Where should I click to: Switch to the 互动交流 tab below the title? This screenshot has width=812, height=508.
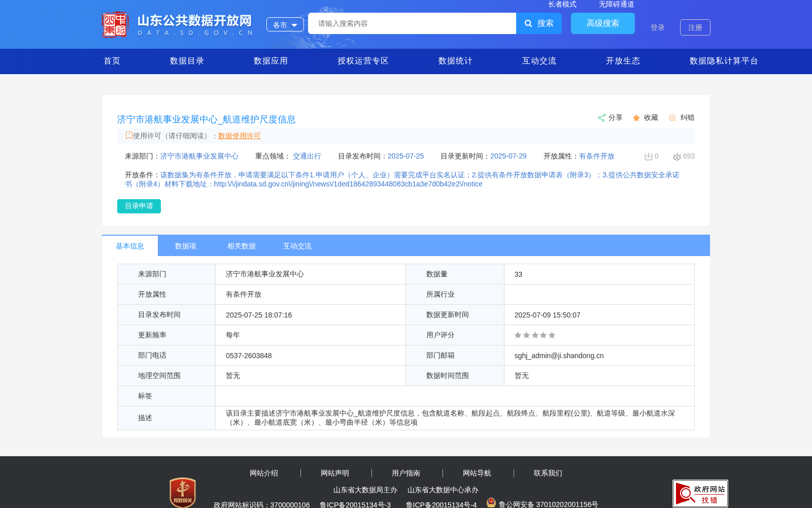[297, 246]
